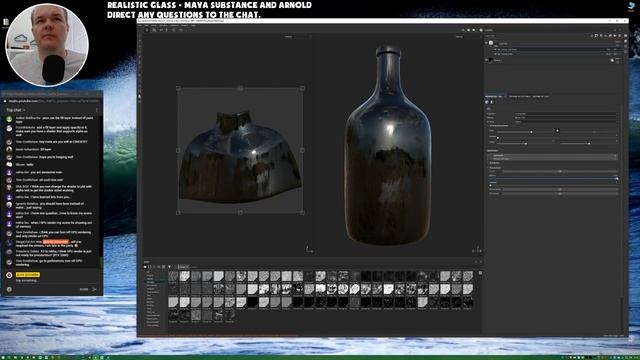Click the Add paint layer icon in Layers toolbar
The image size is (640, 360).
pyautogui.click(x=601, y=36)
